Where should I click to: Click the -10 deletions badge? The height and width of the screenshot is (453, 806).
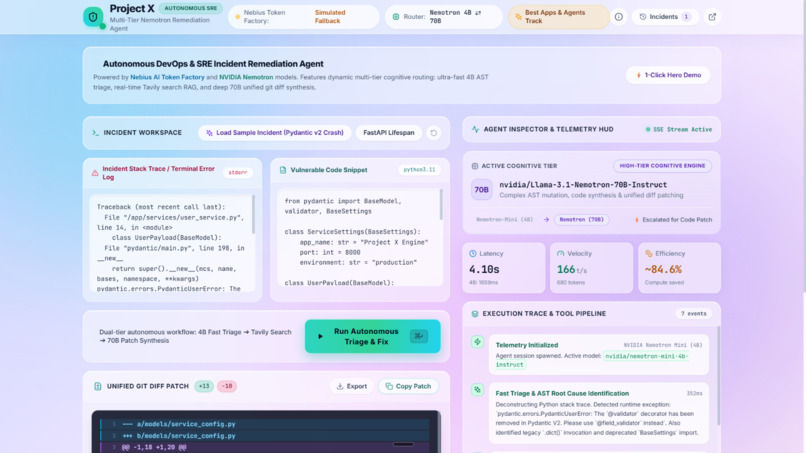click(x=227, y=386)
